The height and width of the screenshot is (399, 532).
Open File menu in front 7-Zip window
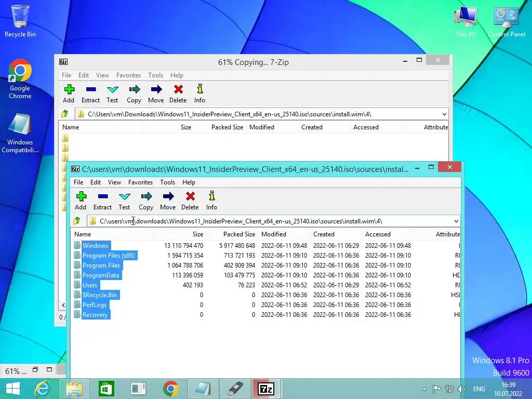(78, 182)
